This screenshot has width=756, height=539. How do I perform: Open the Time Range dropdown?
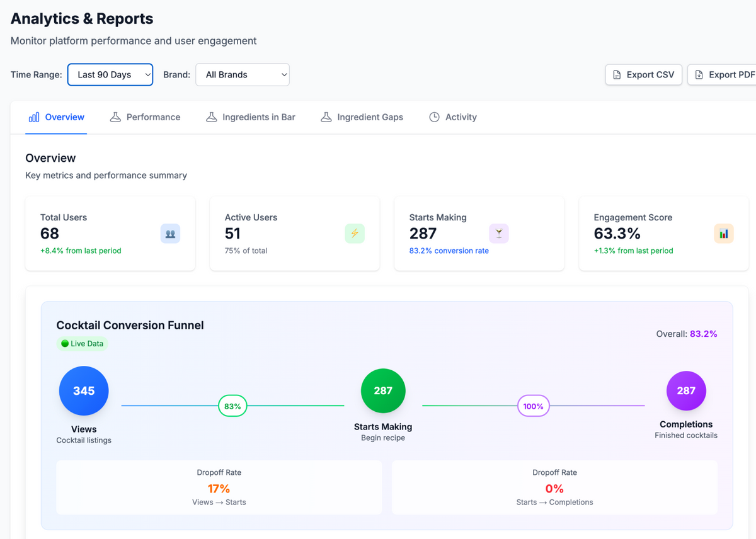tap(110, 74)
